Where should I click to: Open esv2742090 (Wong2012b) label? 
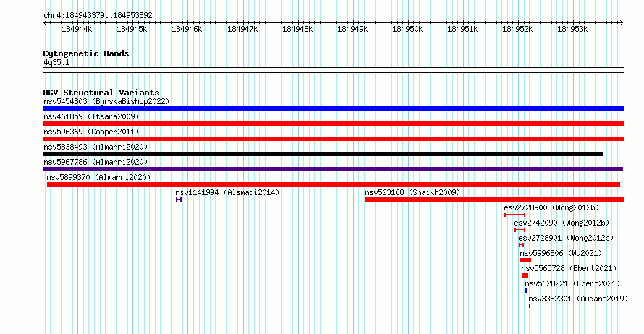pyautogui.click(x=562, y=223)
